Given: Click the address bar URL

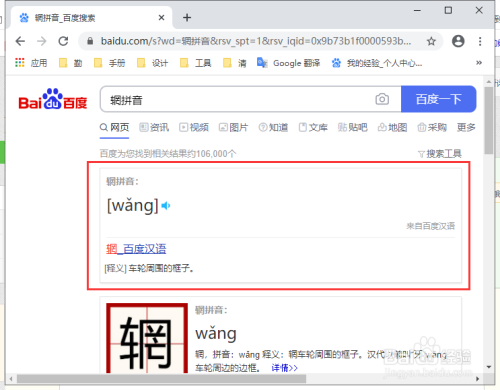Looking at the screenshot, I should click(x=256, y=41).
